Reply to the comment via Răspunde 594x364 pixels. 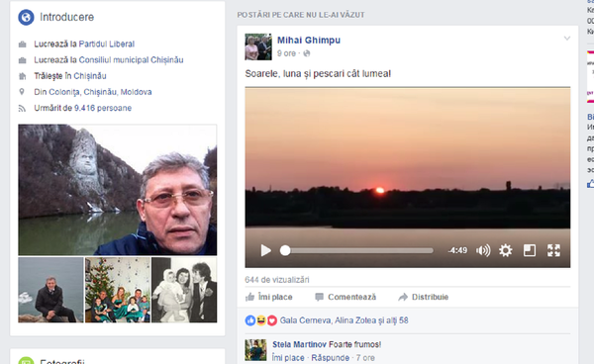(331, 358)
